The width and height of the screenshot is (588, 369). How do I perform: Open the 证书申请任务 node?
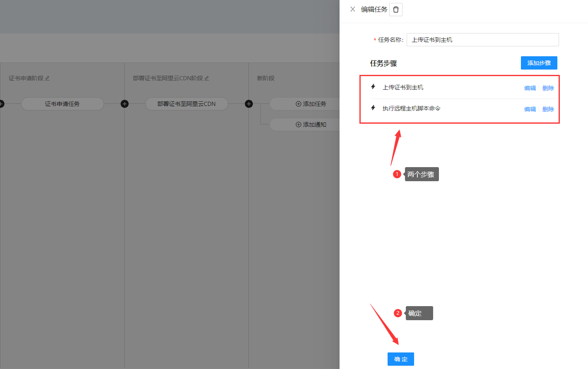click(x=62, y=104)
